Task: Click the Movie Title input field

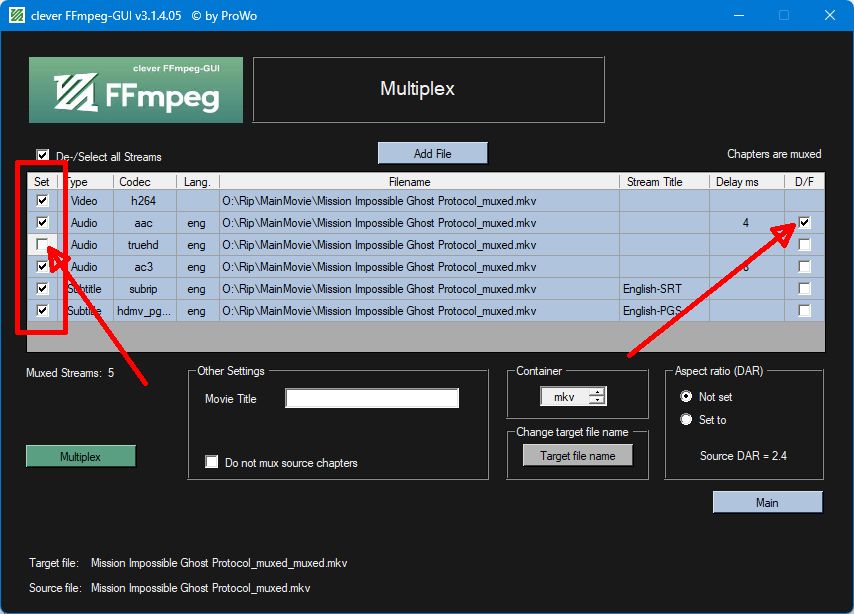Action: click(x=372, y=398)
